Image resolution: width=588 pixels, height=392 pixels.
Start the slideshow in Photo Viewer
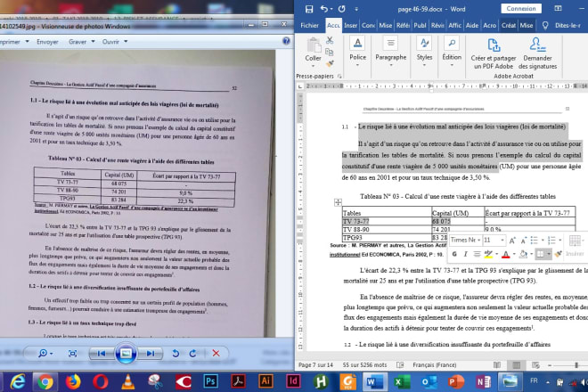(126, 354)
